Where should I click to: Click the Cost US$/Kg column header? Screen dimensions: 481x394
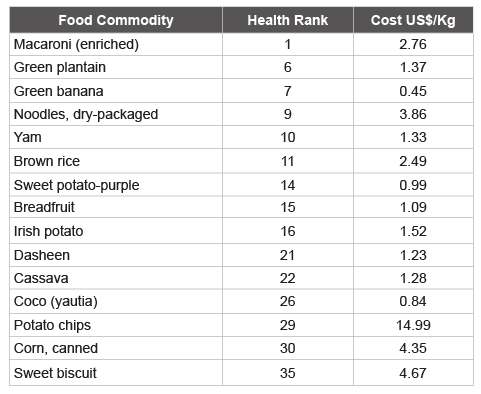pos(413,20)
